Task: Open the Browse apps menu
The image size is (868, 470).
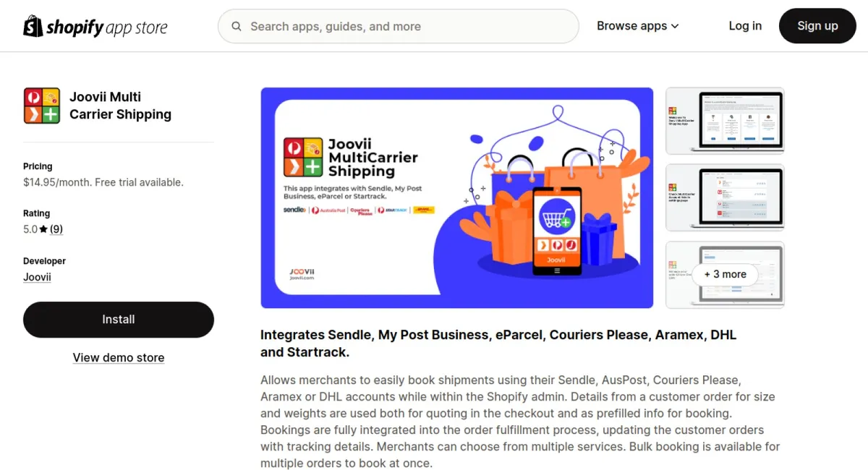Action: click(x=637, y=26)
